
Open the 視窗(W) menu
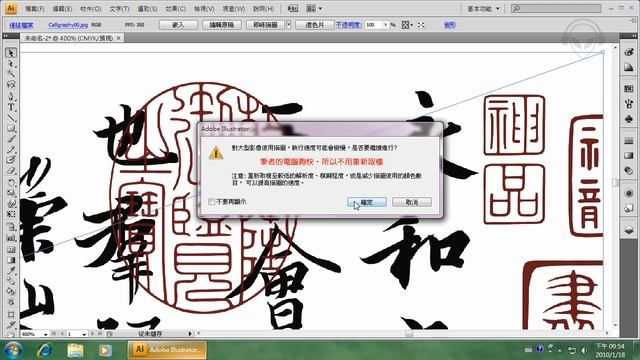[x=233, y=9]
